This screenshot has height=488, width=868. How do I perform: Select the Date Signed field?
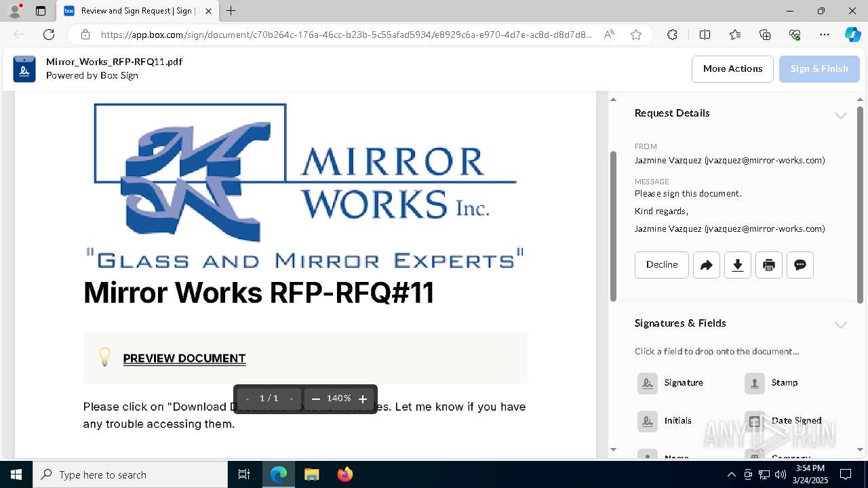click(x=783, y=421)
